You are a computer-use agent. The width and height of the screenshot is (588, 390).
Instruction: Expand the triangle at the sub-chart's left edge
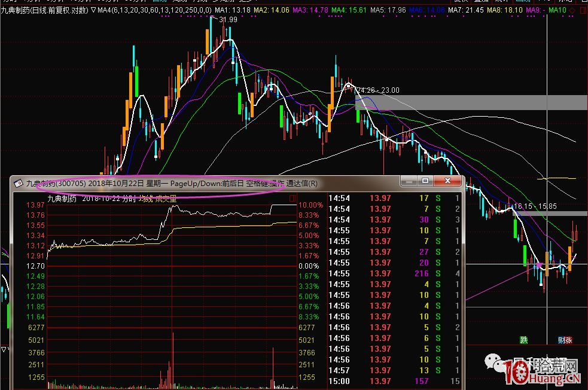tap(4, 349)
